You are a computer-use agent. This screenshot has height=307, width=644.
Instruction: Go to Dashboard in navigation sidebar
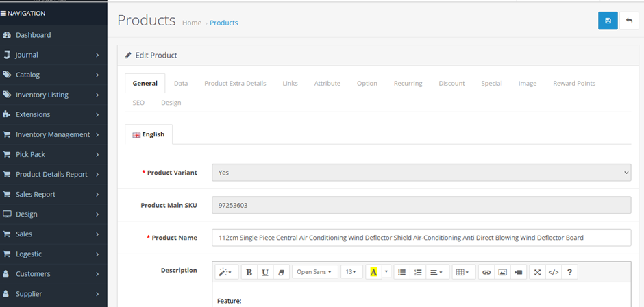point(33,35)
